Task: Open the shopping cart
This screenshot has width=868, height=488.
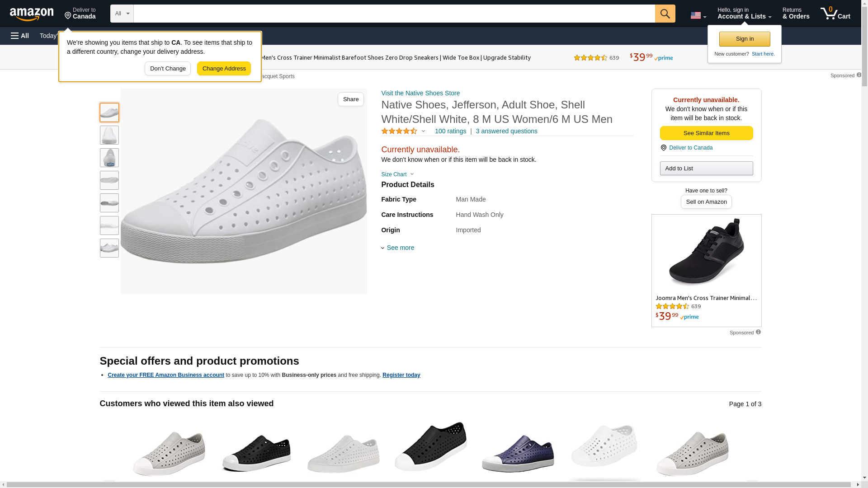Action: (x=835, y=14)
